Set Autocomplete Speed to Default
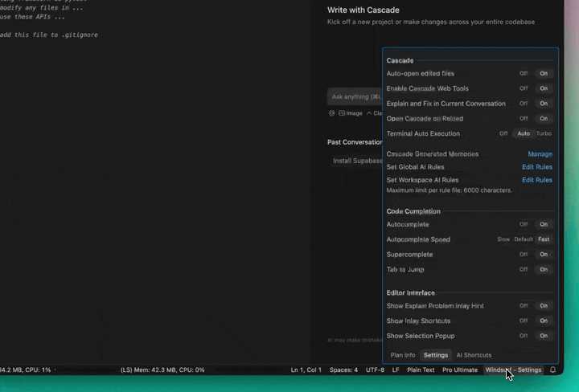Image resolution: width=579 pixels, height=392 pixels. pyautogui.click(x=524, y=239)
